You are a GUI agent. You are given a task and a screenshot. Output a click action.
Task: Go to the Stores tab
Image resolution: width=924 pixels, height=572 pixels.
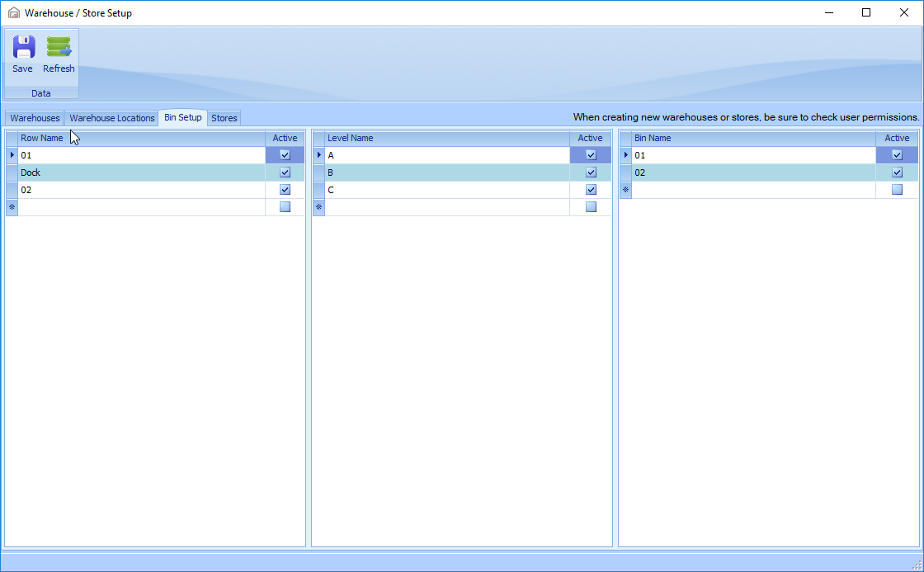point(224,118)
